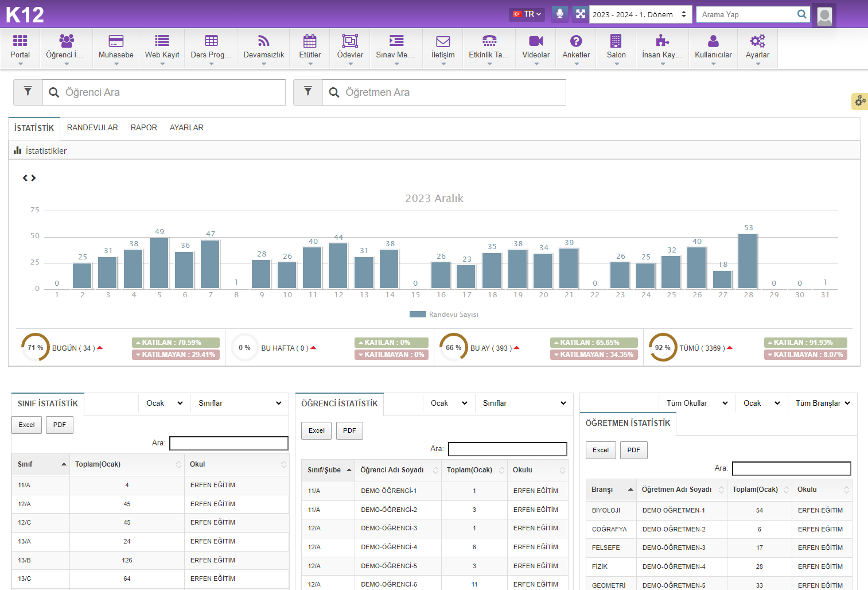Toggle the Randevu Sayısı legend series
868x590 pixels.
pos(444,315)
